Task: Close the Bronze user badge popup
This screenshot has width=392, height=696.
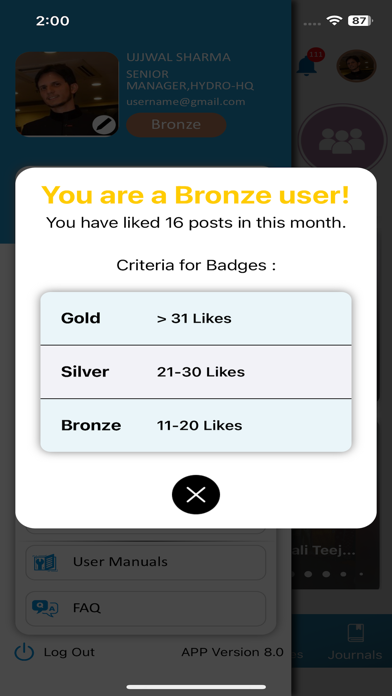Action: click(196, 494)
